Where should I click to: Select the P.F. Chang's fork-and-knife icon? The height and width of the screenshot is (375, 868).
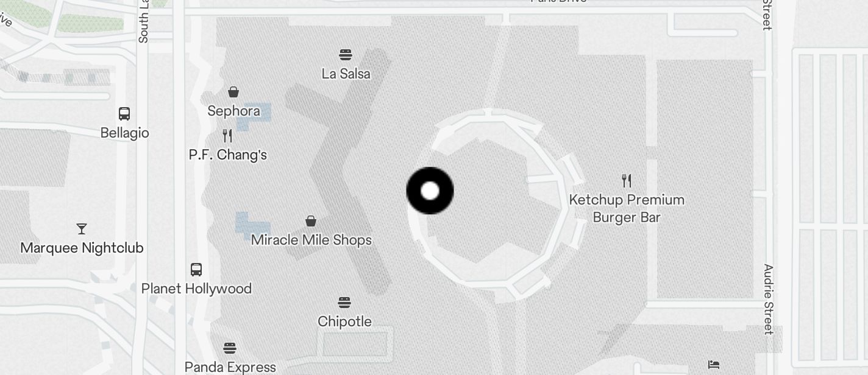pos(227,136)
